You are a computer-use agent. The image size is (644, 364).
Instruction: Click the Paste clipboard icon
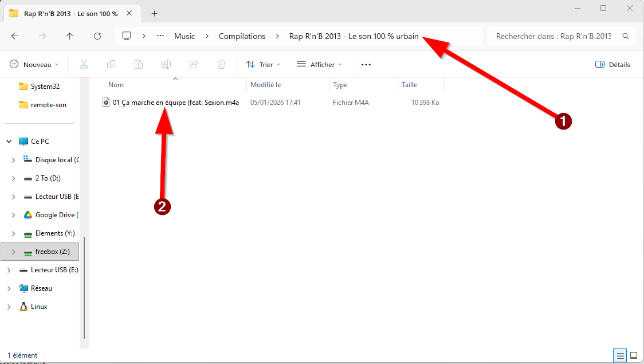(x=139, y=64)
